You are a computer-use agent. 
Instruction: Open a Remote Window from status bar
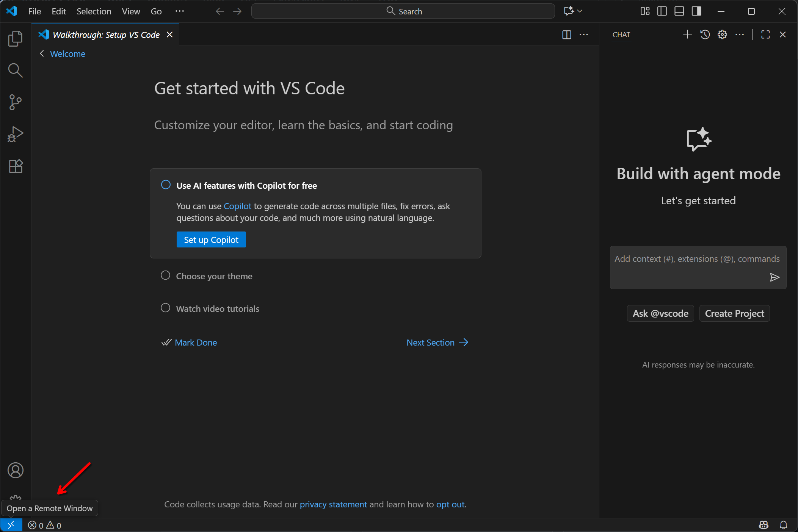point(11,525)
